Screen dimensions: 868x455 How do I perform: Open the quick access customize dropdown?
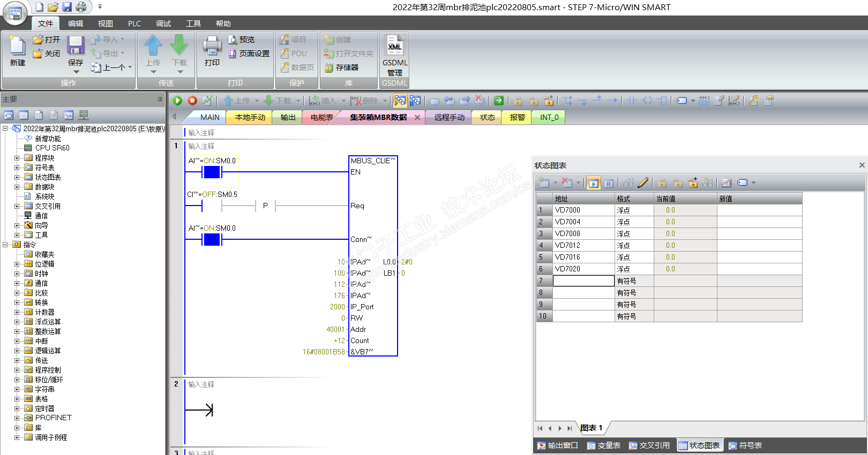100,7
